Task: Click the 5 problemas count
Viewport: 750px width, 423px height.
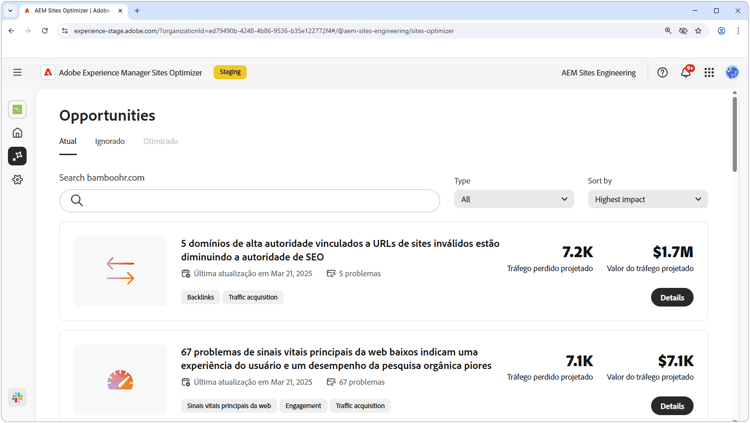Action: click(x=354, y=274)
